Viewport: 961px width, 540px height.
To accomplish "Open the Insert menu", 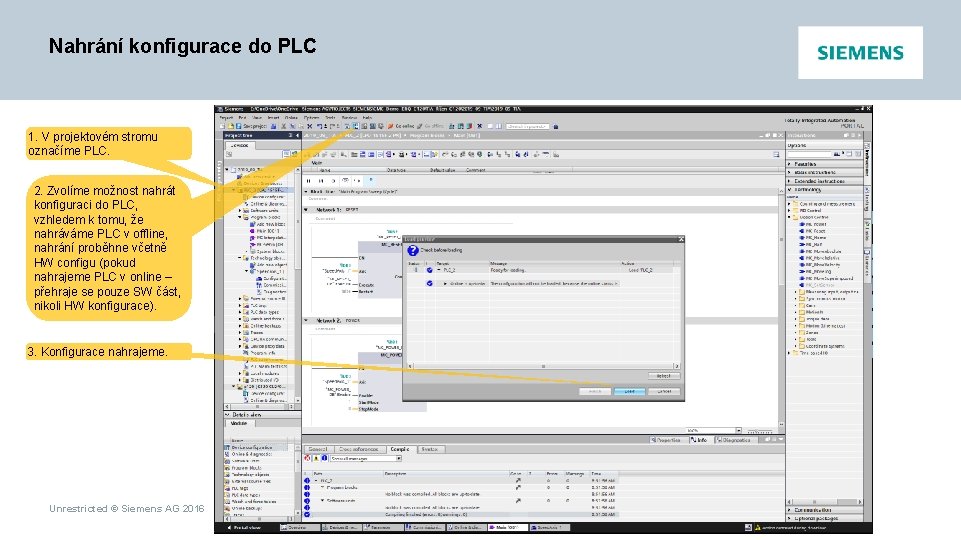I will (x=273, y=118).
